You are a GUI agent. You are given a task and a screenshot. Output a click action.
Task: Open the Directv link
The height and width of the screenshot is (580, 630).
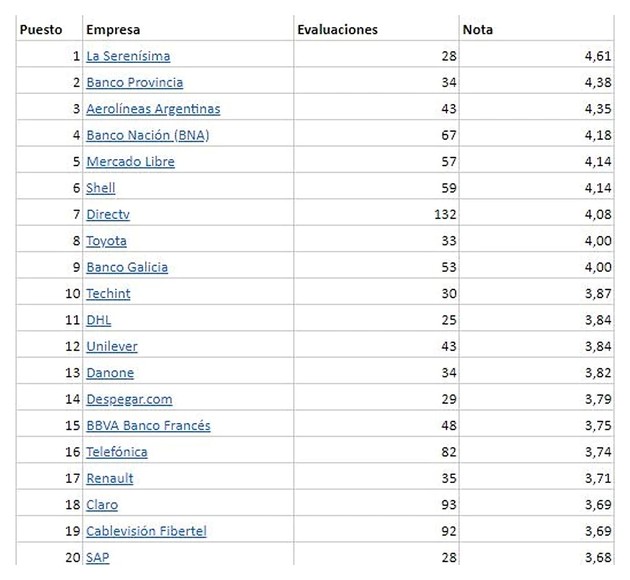point(108,214)
